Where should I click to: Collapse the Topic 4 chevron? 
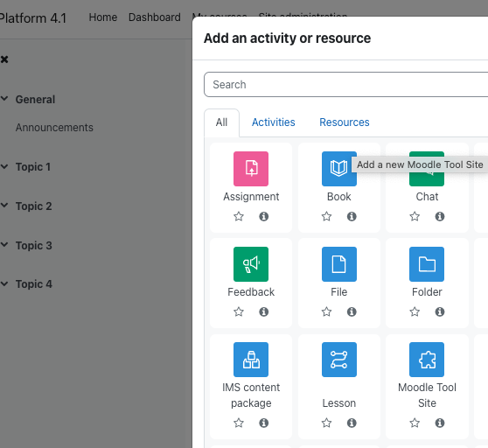[4, 283]
